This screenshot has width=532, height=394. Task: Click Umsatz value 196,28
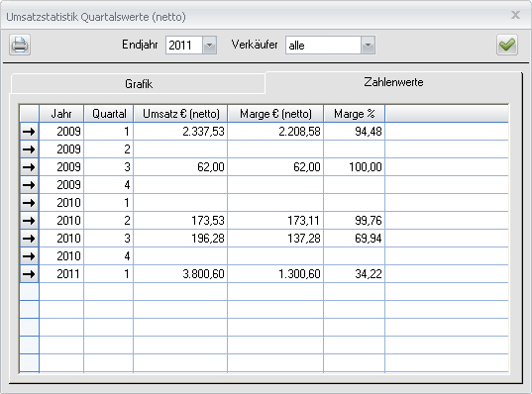[208, 239]
